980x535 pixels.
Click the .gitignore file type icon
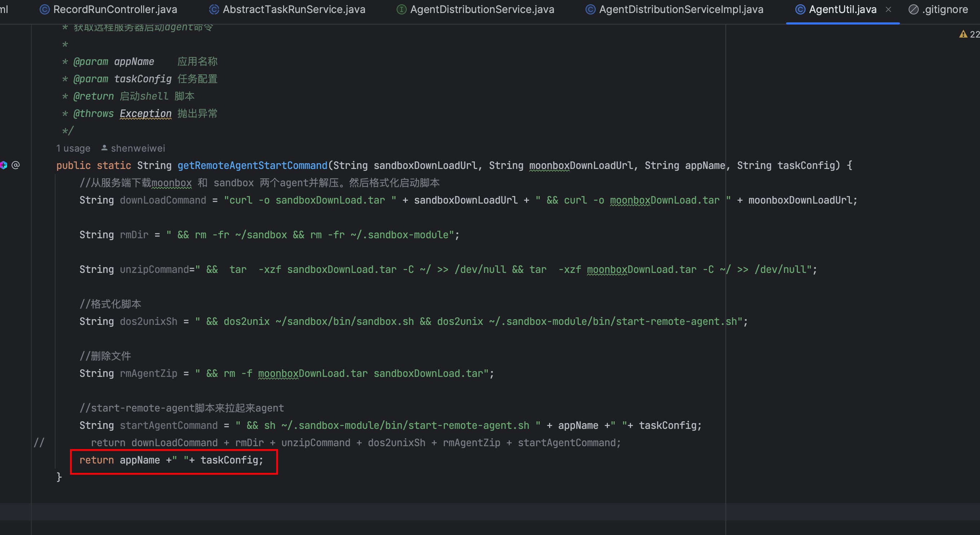tap(913, 9)
